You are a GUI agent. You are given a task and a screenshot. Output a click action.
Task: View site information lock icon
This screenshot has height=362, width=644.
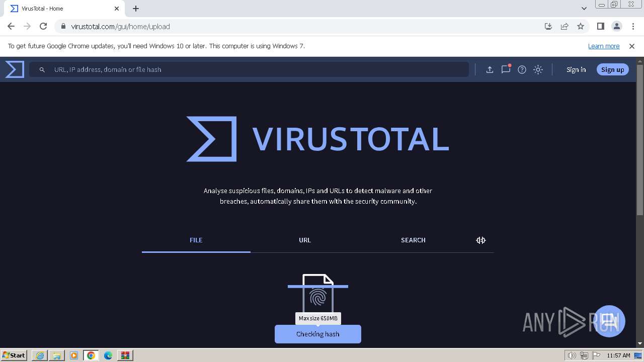click(63, 27)
